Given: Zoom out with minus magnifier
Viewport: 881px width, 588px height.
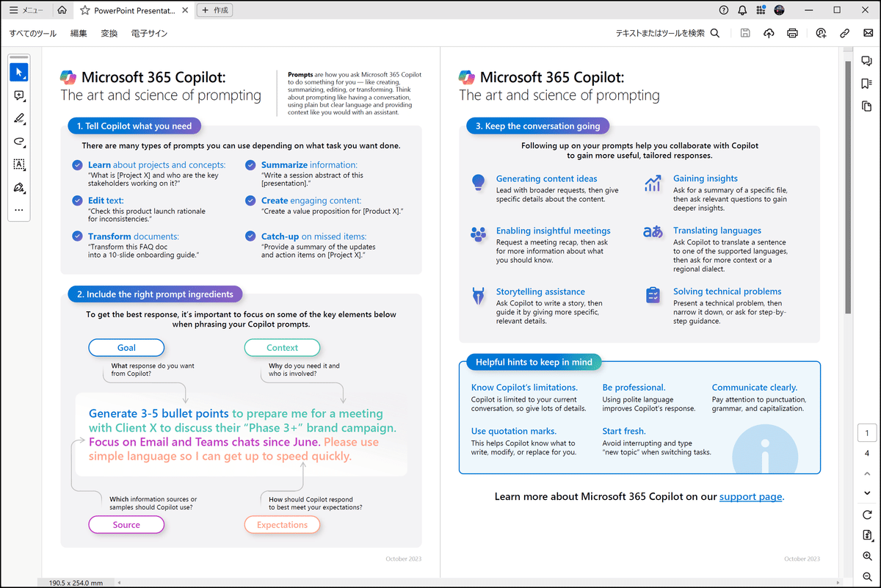Looking at the screenshot, I should pos(867,577).
